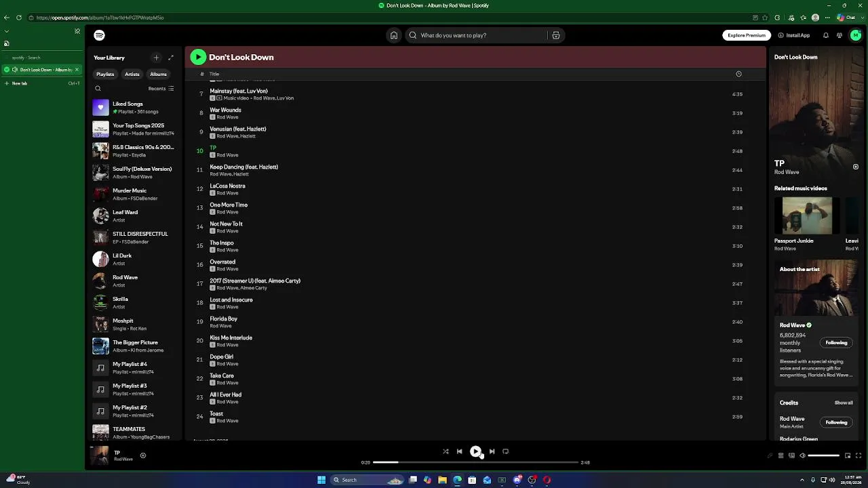Open Lil Durk artist in the library
The height and width of the screenshot is (488, 868).
click(133, 259)
